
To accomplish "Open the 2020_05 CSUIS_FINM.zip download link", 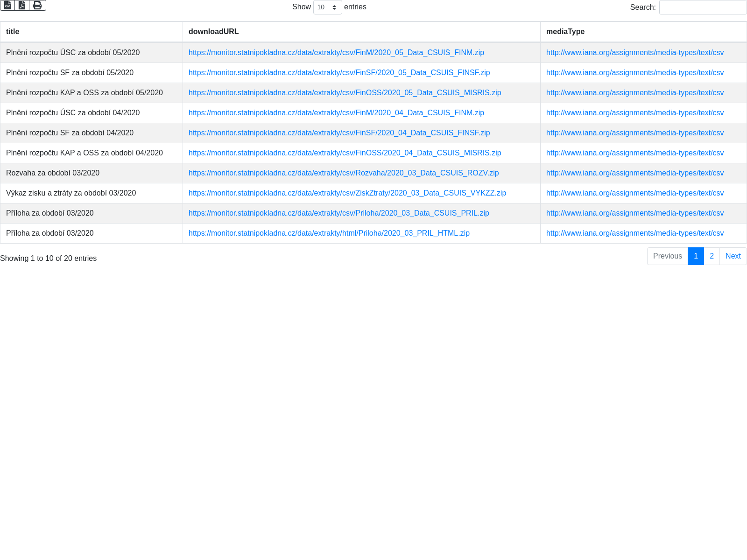I will point(336,53).
